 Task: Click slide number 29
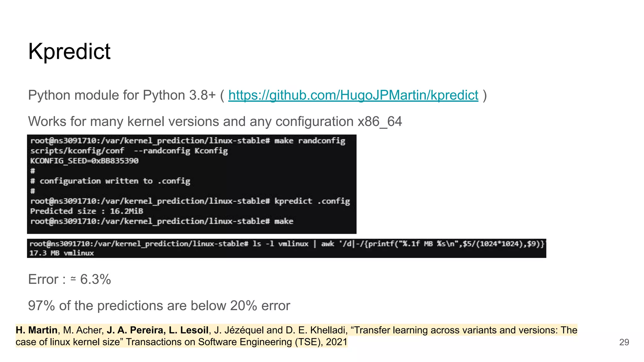(624, 342)
